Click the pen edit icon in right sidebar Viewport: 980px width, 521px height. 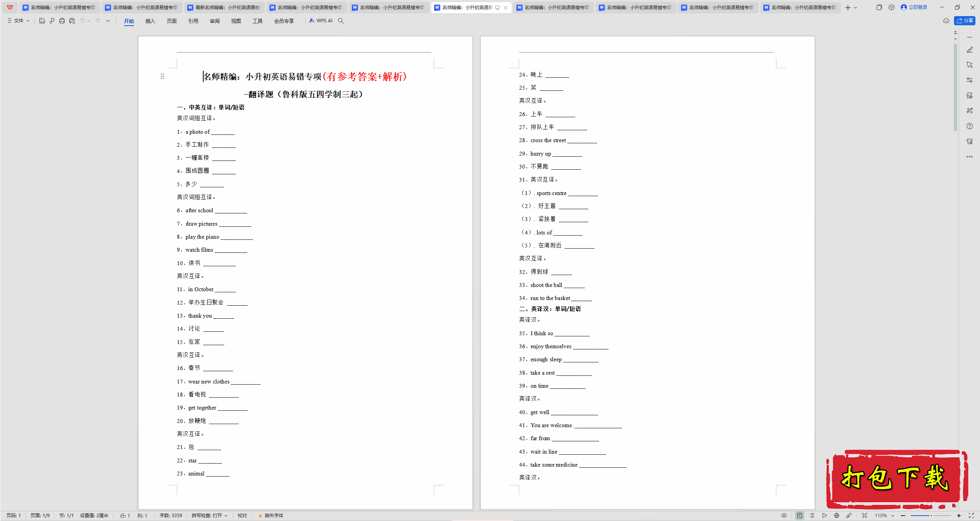tap(970, 50)
